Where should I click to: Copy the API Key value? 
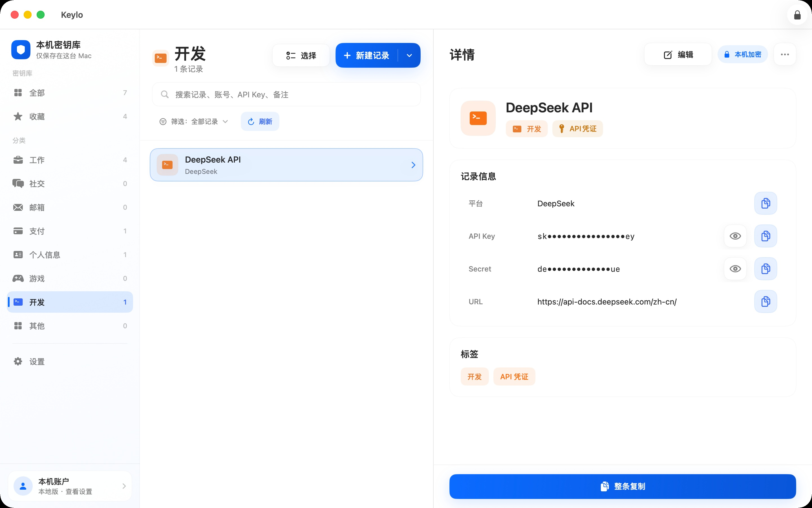pos(765,236)
